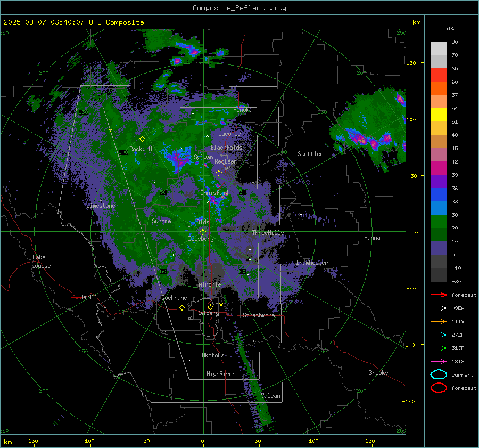Click the magenta 18TS arrow icon
The height and width of the screenshot is (448, 479).
pos(439,362)
